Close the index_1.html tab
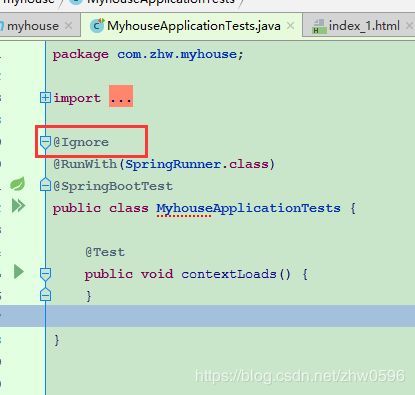415x395 pixels. 409,26
